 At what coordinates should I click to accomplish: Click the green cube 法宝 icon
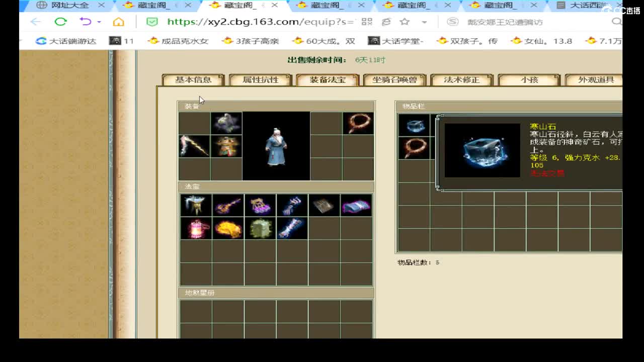click(260, 228)
